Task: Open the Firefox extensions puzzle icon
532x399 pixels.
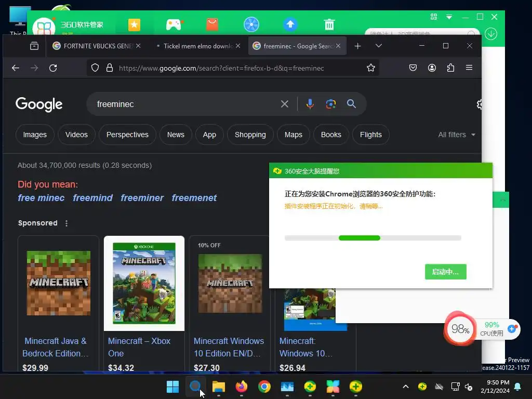Action: [x=450, y=68]
